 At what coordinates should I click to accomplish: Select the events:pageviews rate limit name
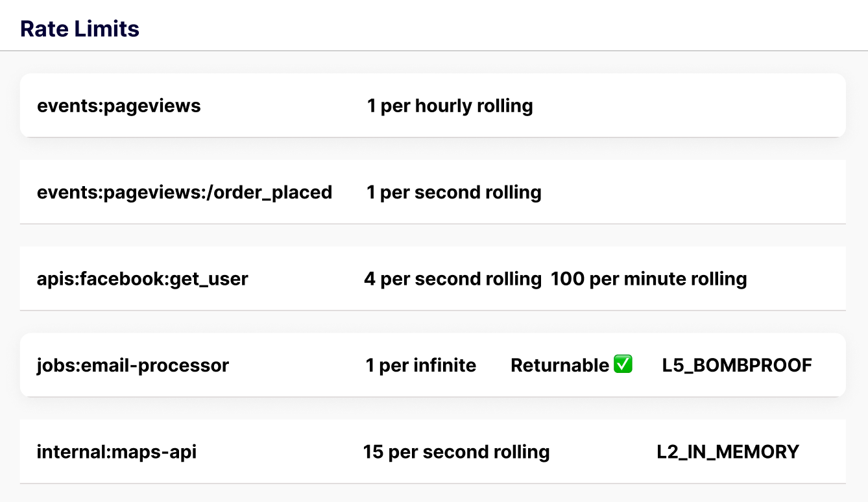point(119,106)
